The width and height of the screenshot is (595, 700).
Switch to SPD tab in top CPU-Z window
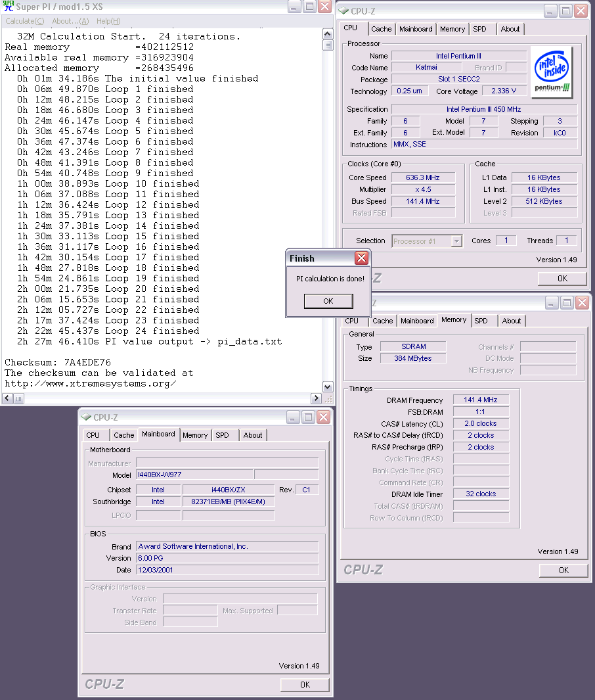(480, 29)
